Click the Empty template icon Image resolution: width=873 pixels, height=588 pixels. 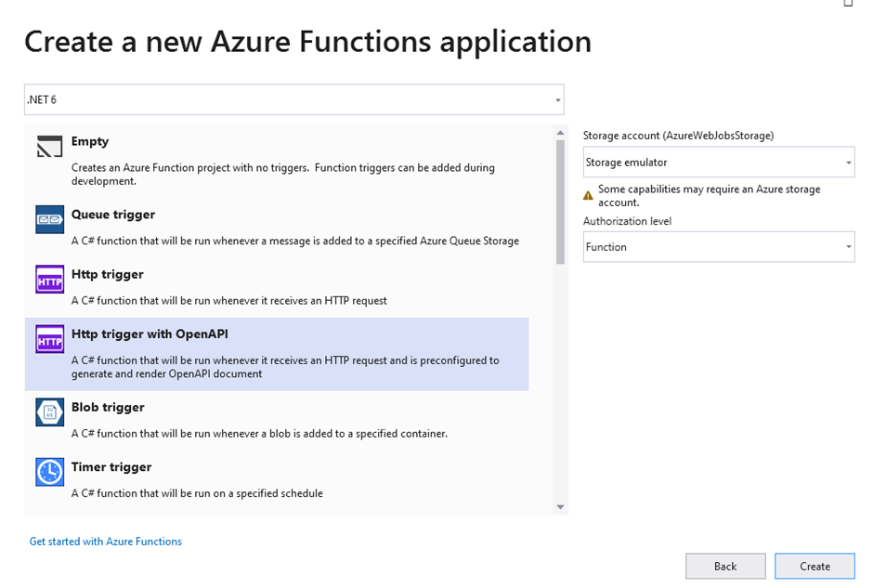(49, 147)
